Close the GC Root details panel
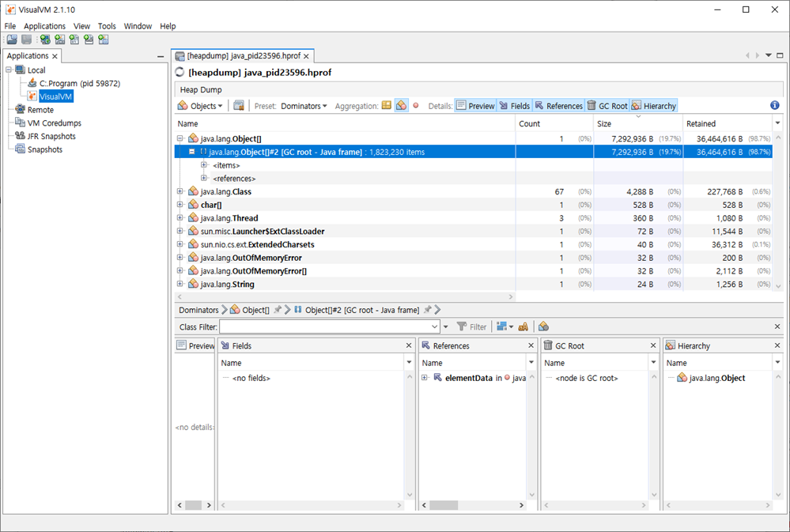790x532 pixels. click(x=653, y=345)
